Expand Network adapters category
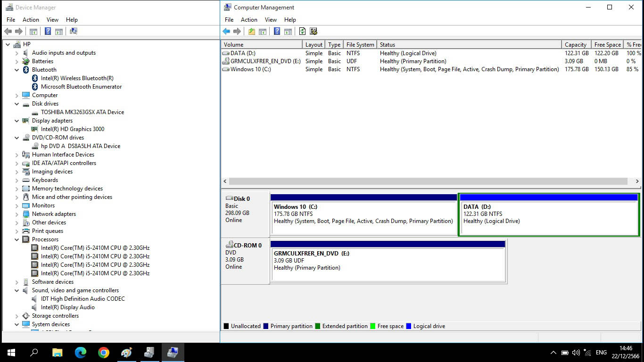This screenshot has height=362, width=644. pos(17,214)
